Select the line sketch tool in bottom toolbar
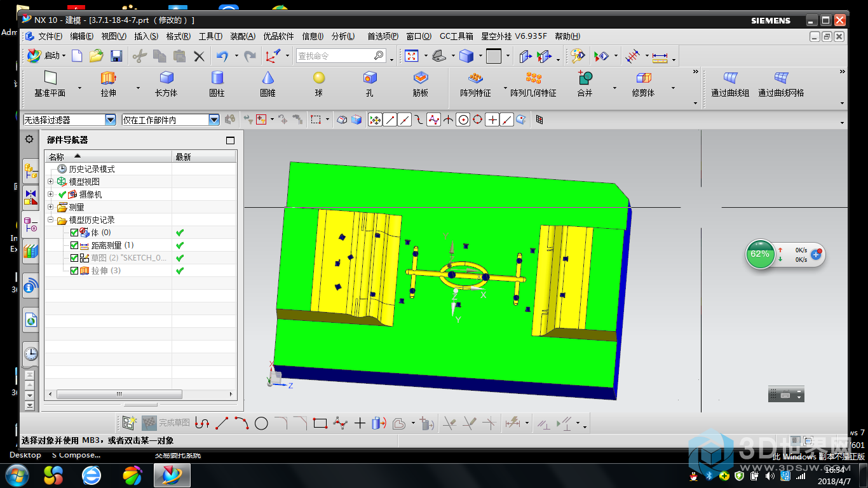The height and width of the screenshot is (488, 868). click(222, 423)
